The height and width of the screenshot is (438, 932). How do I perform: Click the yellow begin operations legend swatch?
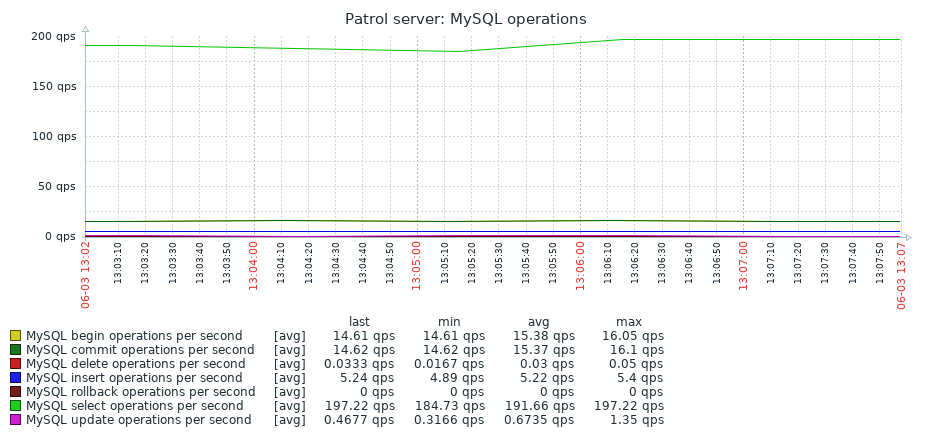[x=15, y=336]
